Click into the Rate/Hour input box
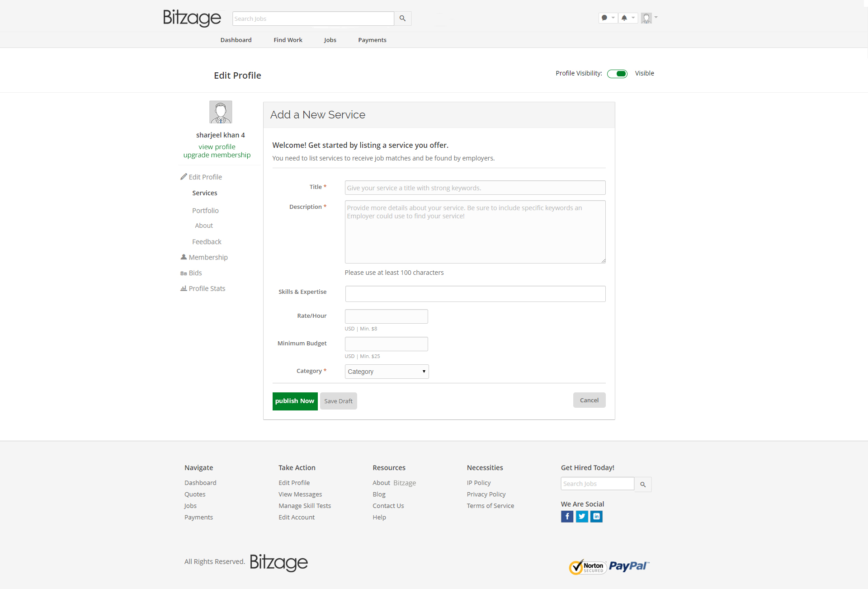868x589 pixels. click(x=386, y=316)
